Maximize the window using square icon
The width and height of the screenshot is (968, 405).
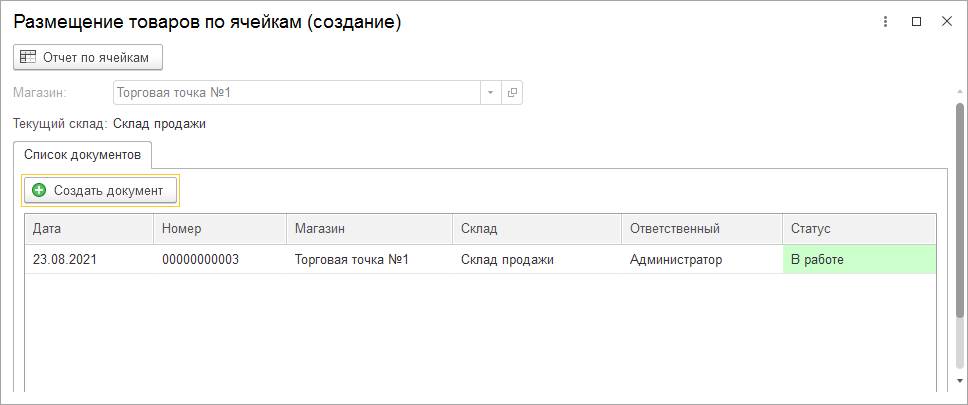tap(916, 22)
